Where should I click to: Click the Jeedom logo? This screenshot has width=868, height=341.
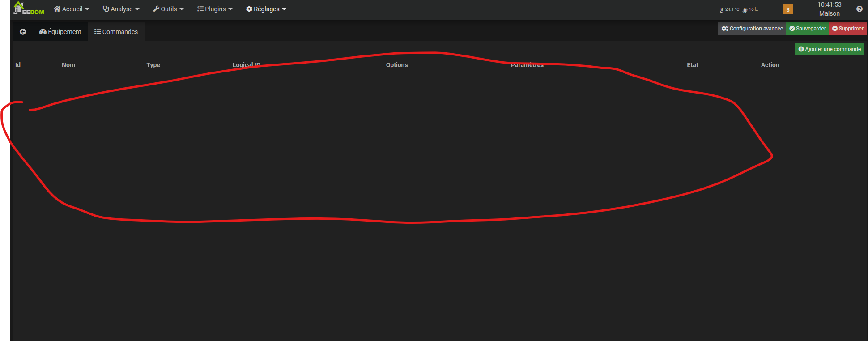29,9
